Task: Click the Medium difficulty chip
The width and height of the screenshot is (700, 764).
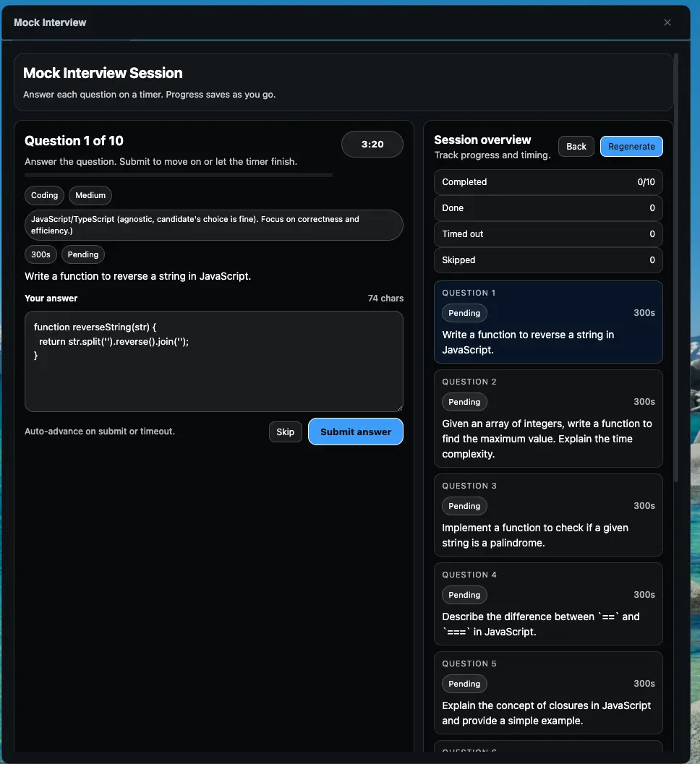Action: 90,195
